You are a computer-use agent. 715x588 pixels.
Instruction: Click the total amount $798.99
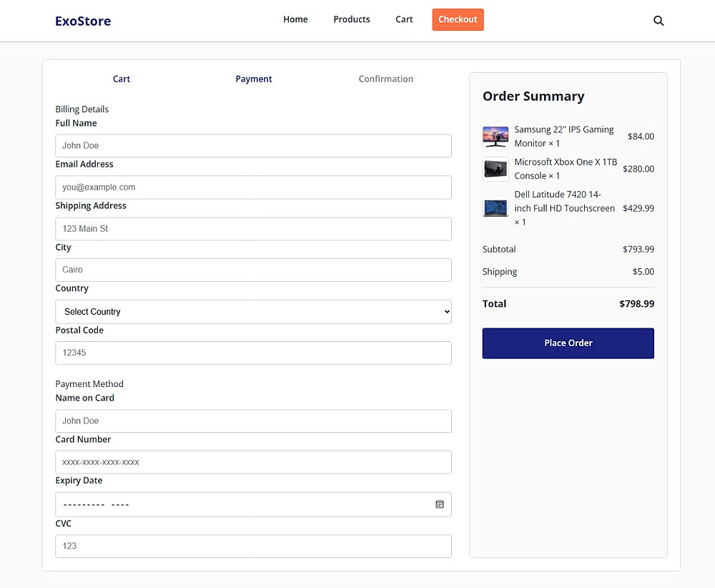click(636, 304)
